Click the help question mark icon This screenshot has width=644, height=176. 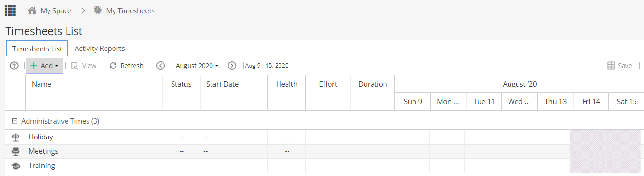(x=14, y=66)
